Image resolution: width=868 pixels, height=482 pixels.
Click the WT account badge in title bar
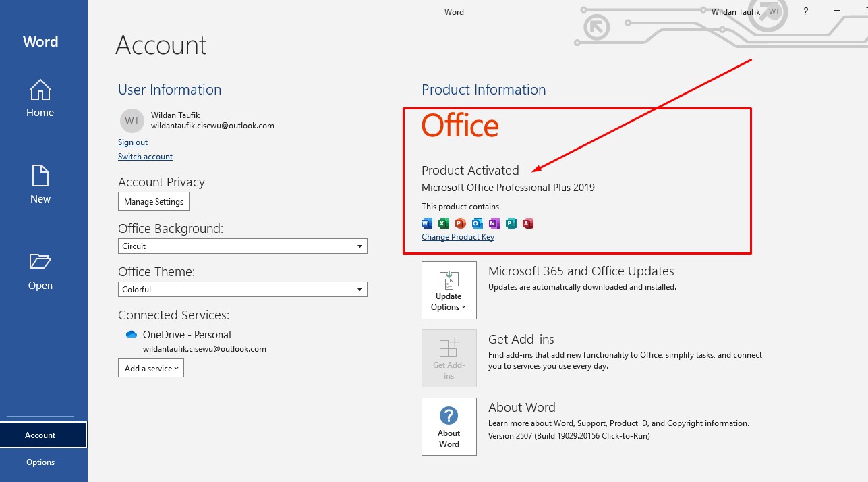[774, 12]
